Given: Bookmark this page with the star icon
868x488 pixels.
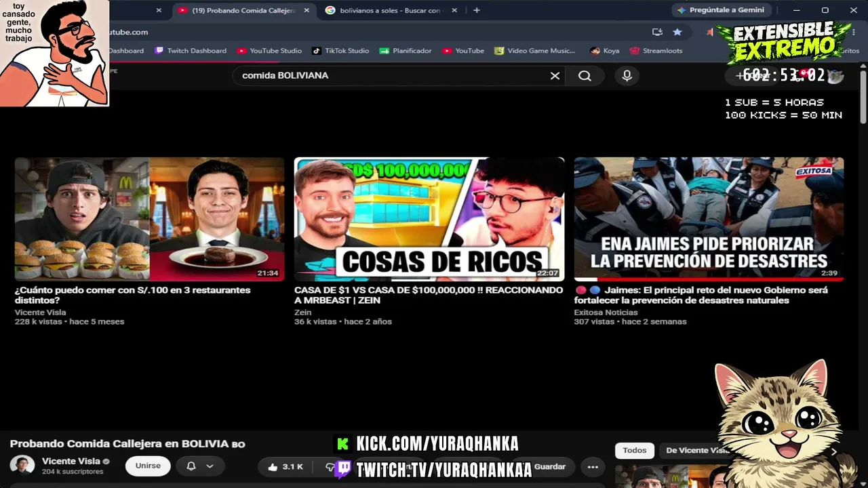Looking at the screenshot, I should (x=677, y=32).
